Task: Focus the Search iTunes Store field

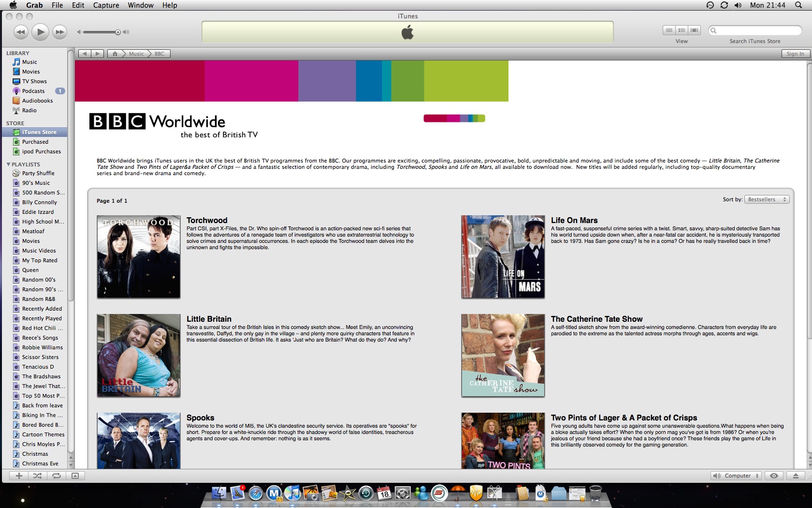Action: pos(755,30)
